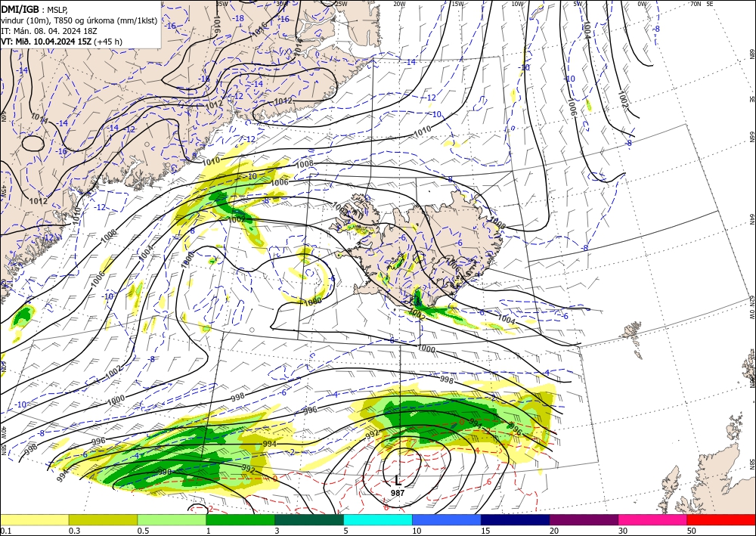Select the magenta 30–50 legend swatch
756x536 pixels.
(x=653, y=519)
